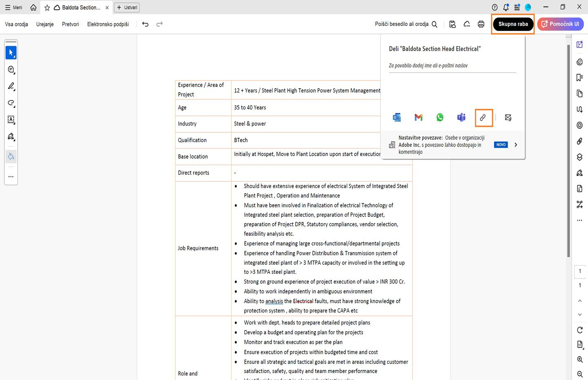Viewport: 588px width, 380px height.
Task: Click the '35 to 40 Years' cell
Action: (307, 107)
